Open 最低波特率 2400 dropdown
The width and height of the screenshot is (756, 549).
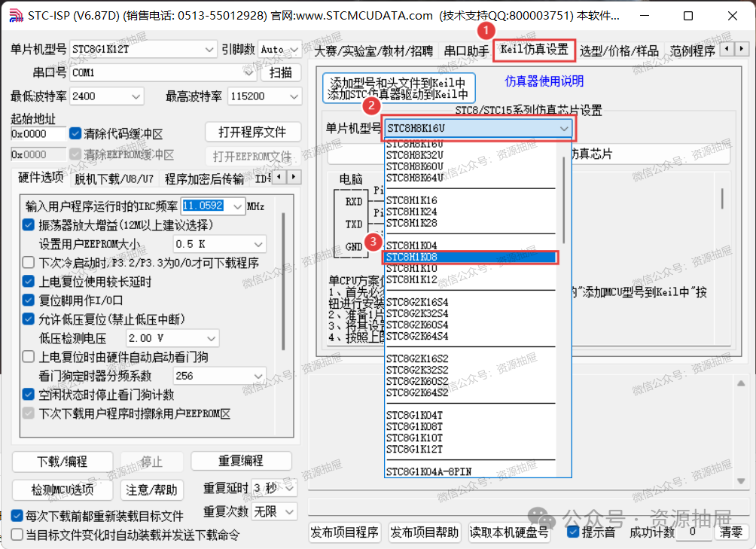tap(107, 96)
